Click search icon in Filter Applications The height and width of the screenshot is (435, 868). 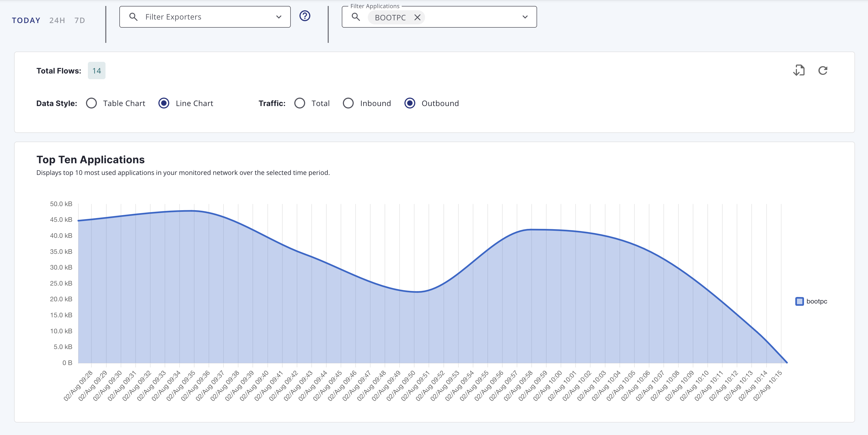pos(356,17)
